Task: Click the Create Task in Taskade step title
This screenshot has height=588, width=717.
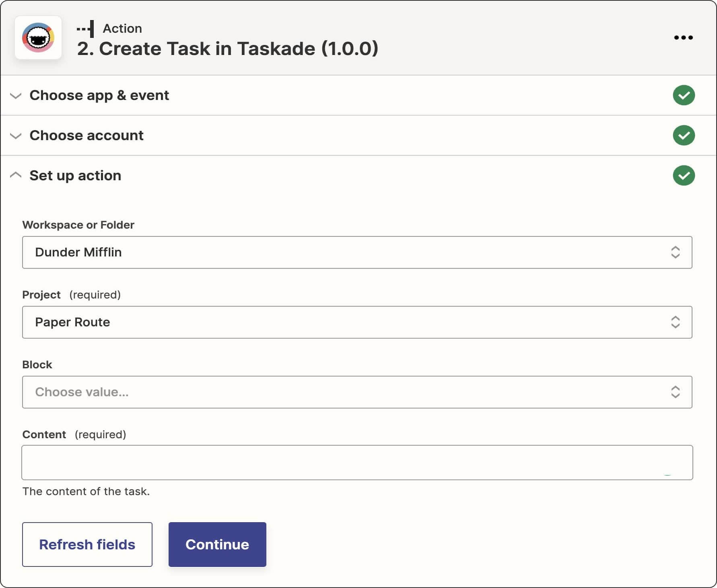Action: [x=227, y=49]
